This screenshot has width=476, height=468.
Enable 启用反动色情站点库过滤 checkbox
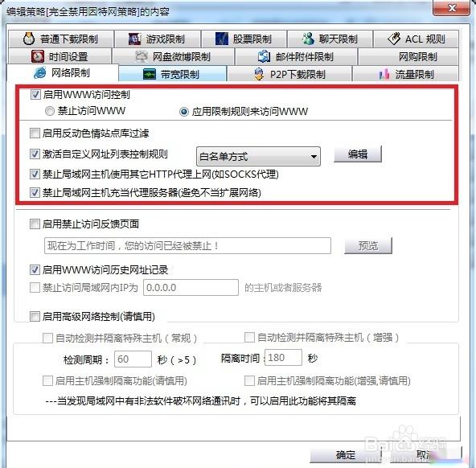click(x=35, y=133)
